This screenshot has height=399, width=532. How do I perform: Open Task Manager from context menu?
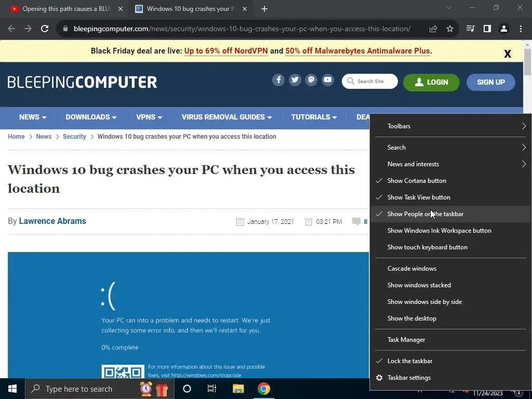click(x=450, y=340)
